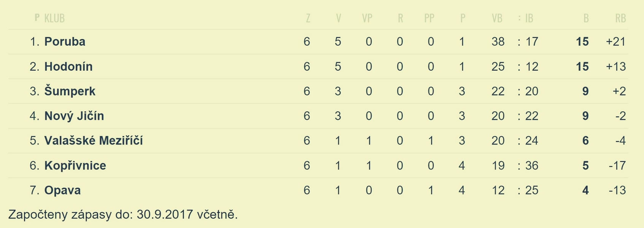Screen dimensions: 644x228
Task: Open the Poruba club link
Action: click(65, 41)
